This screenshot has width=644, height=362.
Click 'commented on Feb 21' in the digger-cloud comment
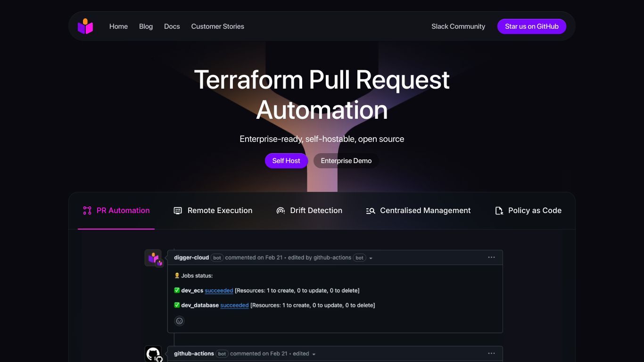tap(254, 257)
